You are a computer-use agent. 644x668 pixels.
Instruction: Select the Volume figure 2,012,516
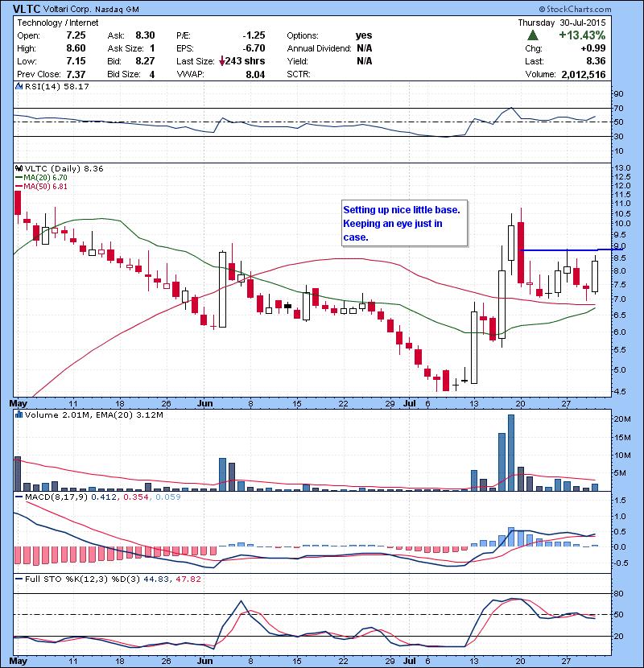584,75
